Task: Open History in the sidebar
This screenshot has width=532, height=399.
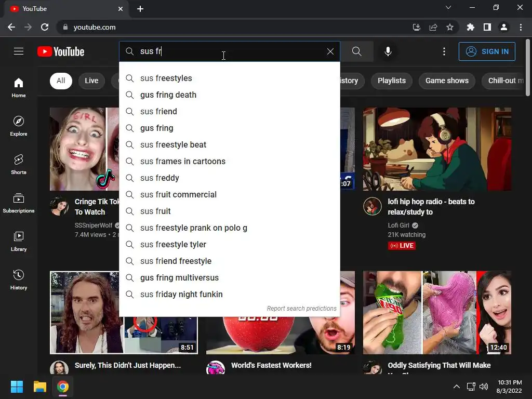Action: point(19,280)
